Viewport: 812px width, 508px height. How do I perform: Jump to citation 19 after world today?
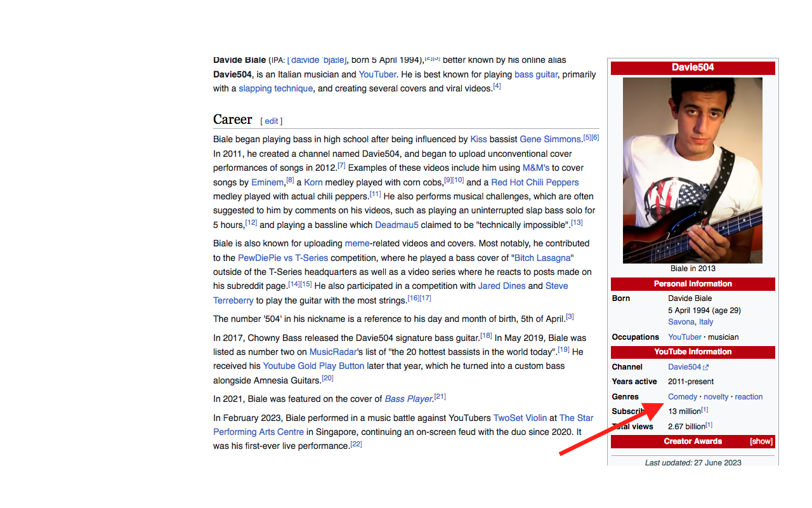pos(563,350)
